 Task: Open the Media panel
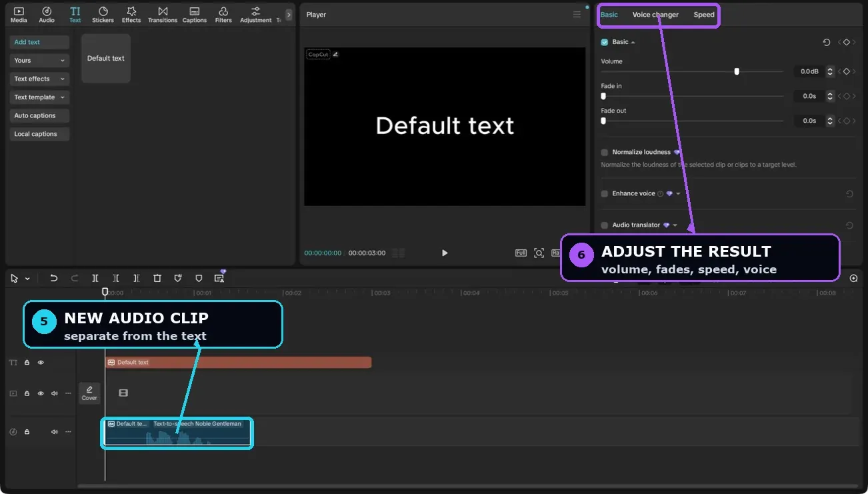19,15
